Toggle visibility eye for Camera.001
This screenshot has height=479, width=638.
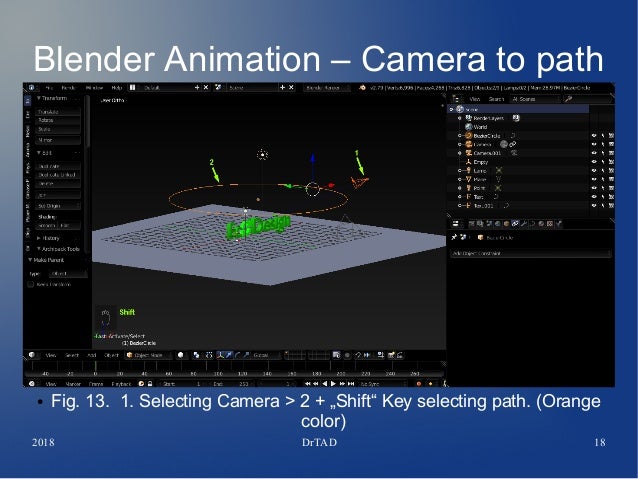(x=594, y=153)
